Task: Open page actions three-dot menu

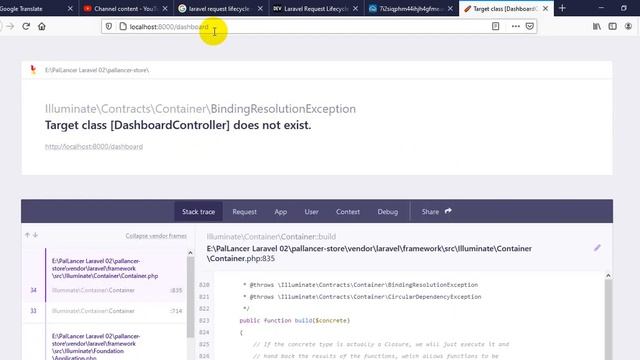Action: [x=516, y=27]
